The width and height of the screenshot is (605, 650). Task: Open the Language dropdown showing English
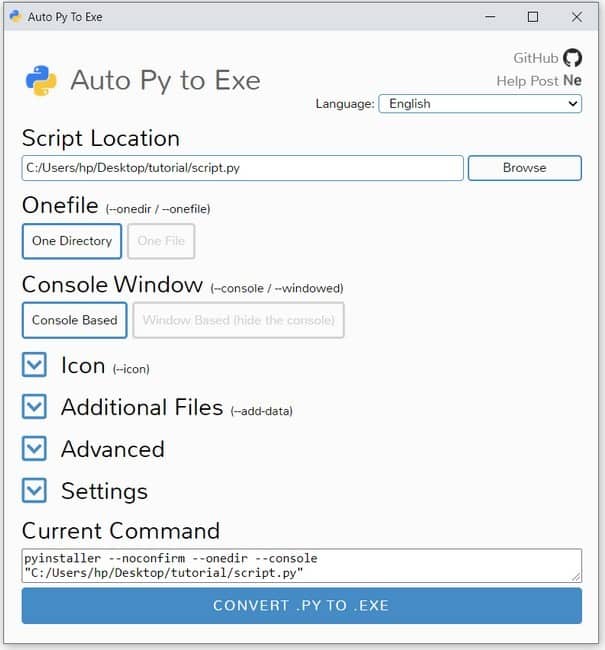coord(480,104)
